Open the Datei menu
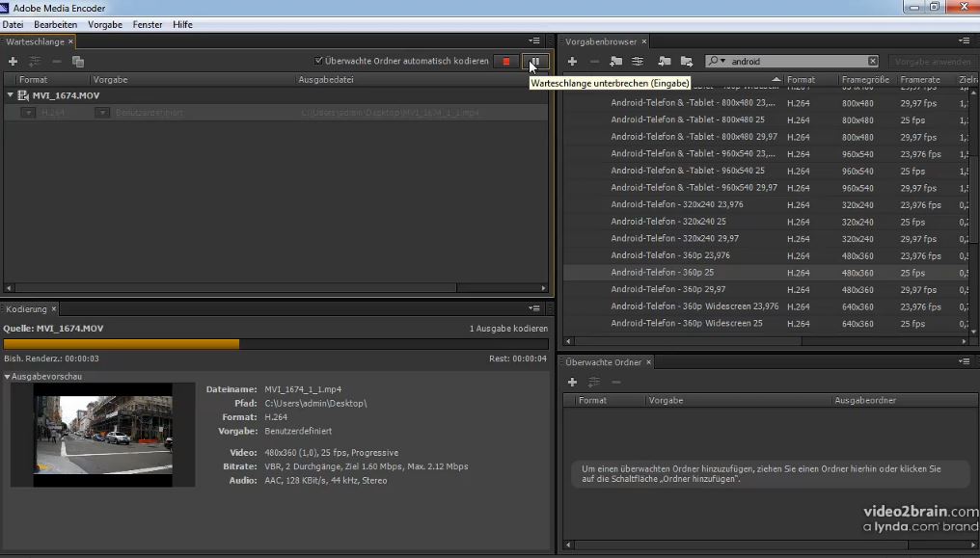This screenshot has width=980, height=558. [14, 24]
